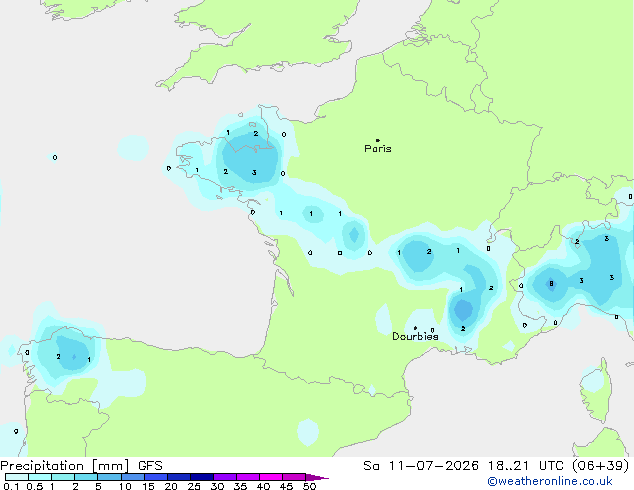Pick the legend swatch between 5 and 10
The image size is (634, 490).
pos(109,477)
